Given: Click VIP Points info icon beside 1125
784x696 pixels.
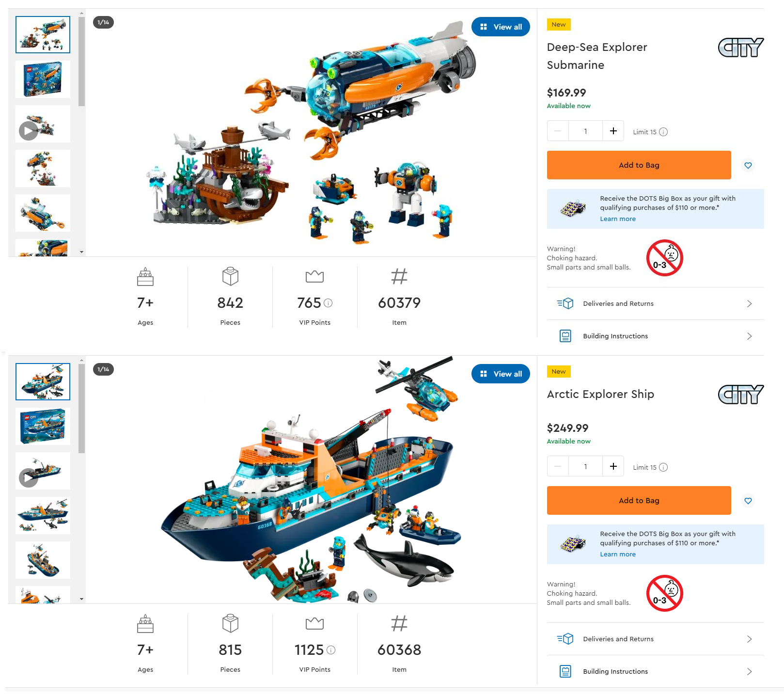Looking at the screenshot, I should [x=331, y=650].
